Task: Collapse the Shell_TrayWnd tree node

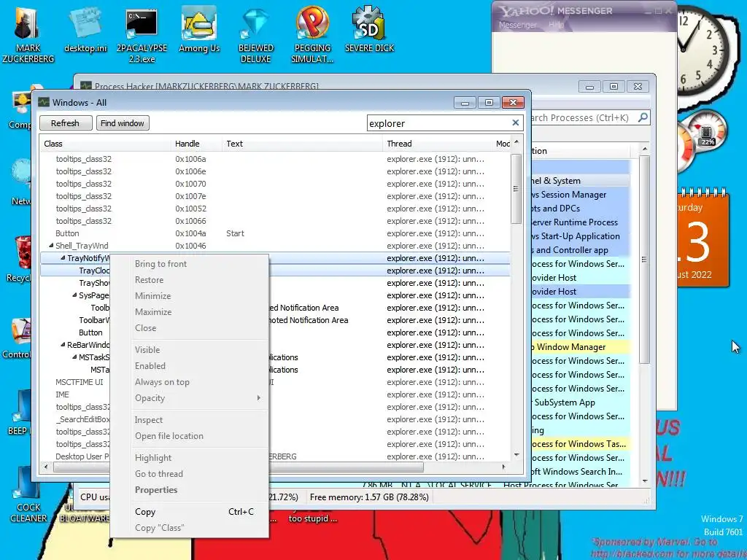Action: coord(51,246)
